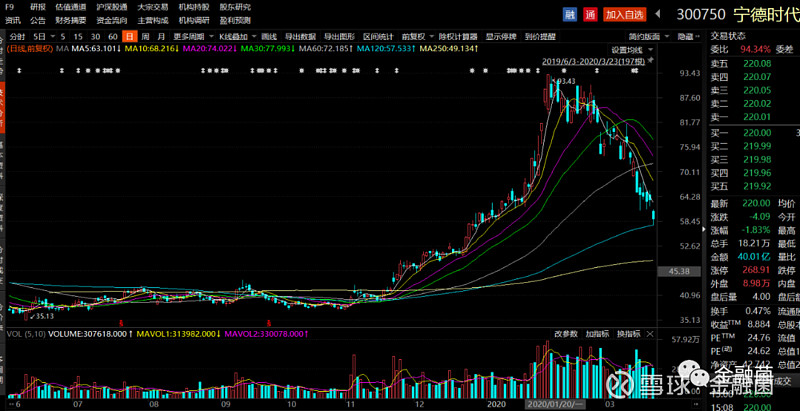Click the red S marker under August

121,323
